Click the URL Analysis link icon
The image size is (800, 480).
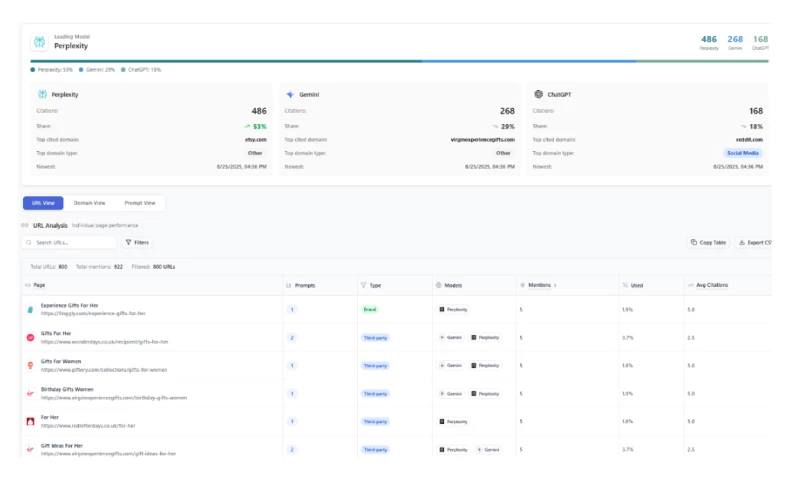tap(24, 225)
